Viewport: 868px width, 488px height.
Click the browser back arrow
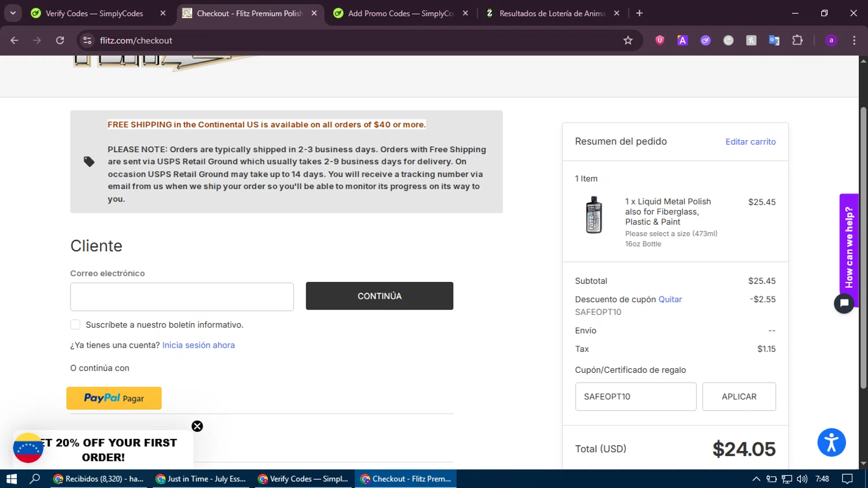click(x=14, y=41)
